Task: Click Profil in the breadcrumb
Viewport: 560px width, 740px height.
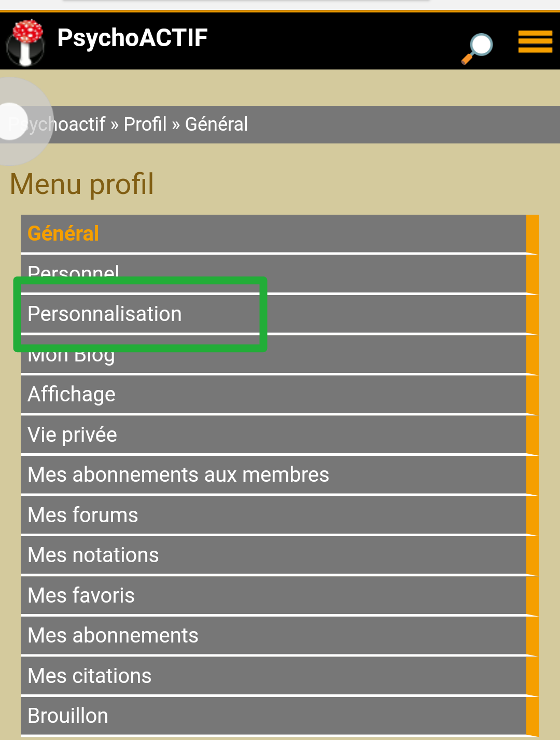Action: click(x=145, y=124)
